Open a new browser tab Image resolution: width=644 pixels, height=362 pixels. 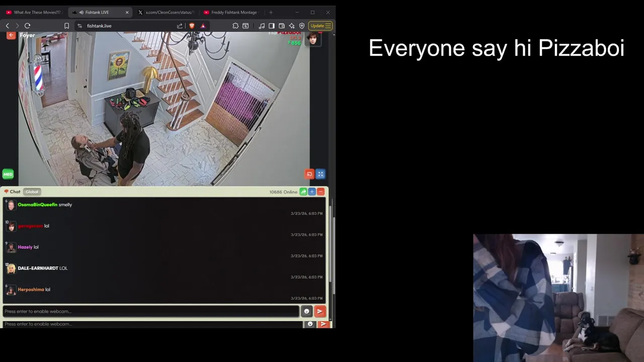pyautogui.click(x=271, y=12)
